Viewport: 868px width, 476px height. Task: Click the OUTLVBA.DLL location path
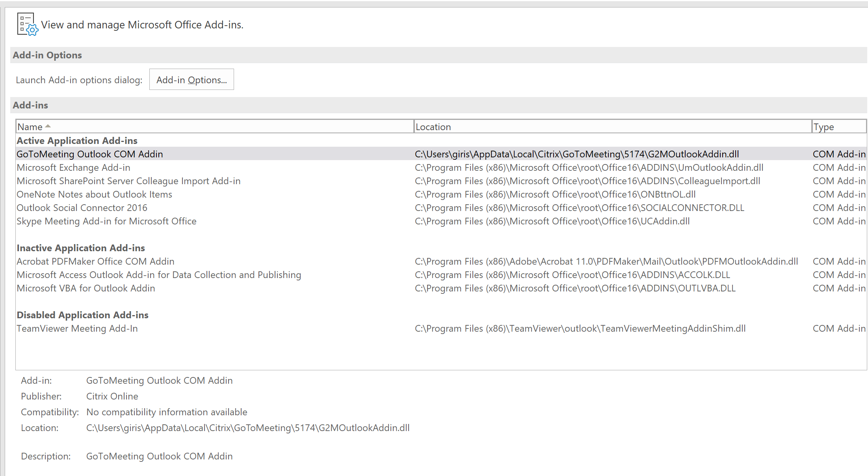(x=575, y=288)
